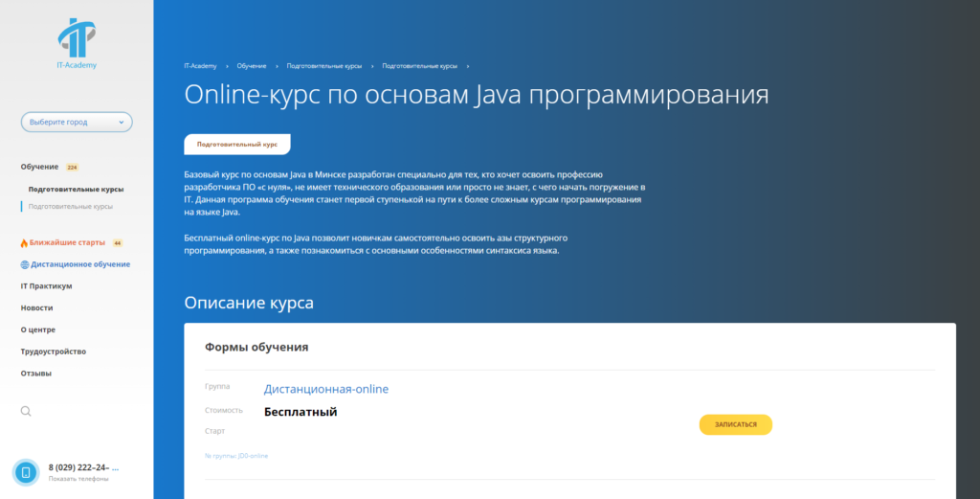Screen dimensions: 980x499
Task: Open the О центре menu item
Action: [x=38, y=329]
